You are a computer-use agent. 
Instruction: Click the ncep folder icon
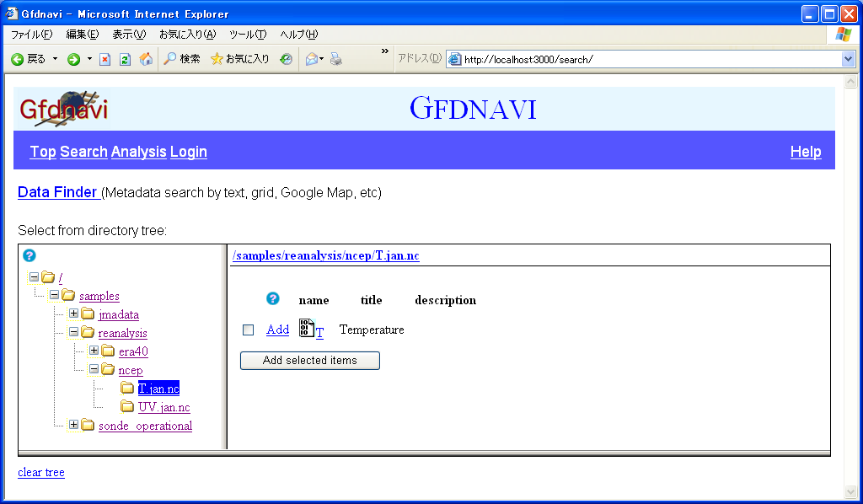(x=108, y=369)
